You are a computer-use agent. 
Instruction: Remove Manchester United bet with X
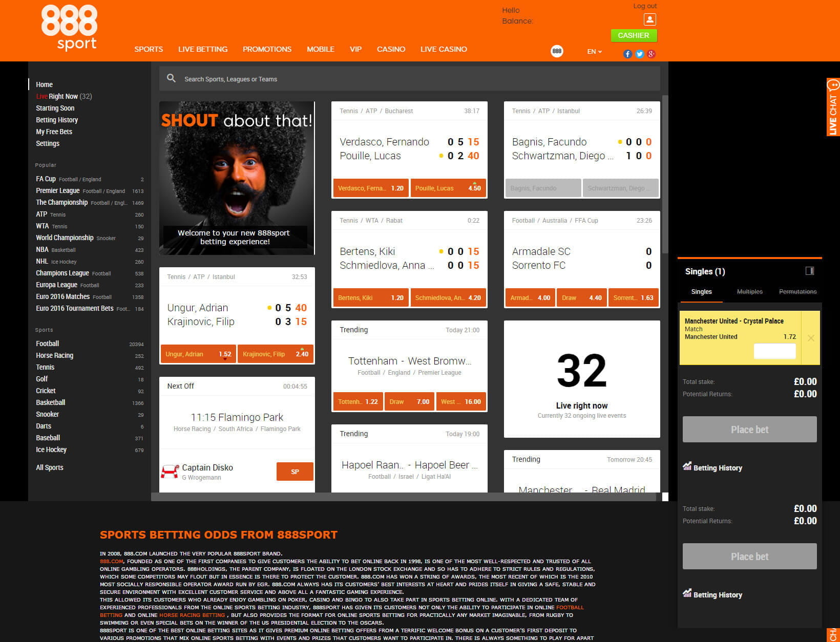[x=811, y=338]
